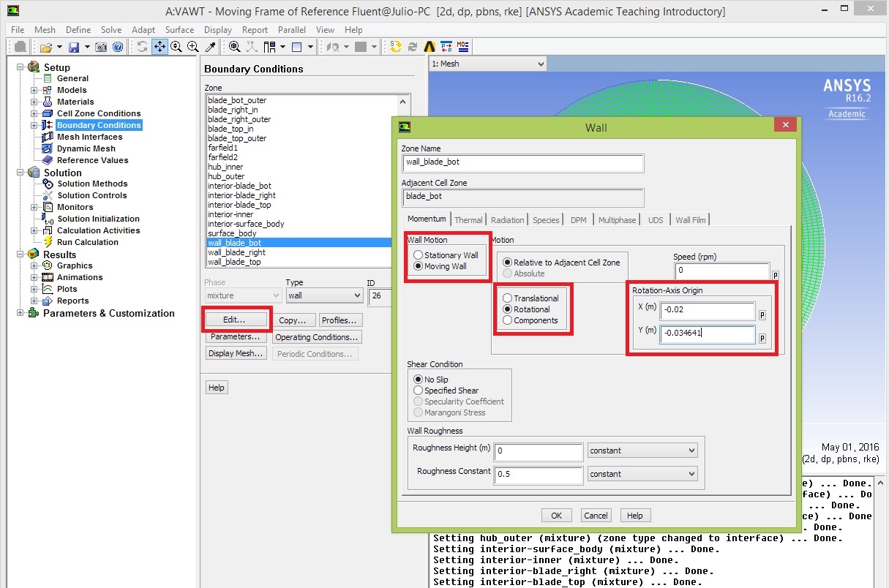
Task: Click Cancel in the Wall dialog
Action: [x=596, y=516]
